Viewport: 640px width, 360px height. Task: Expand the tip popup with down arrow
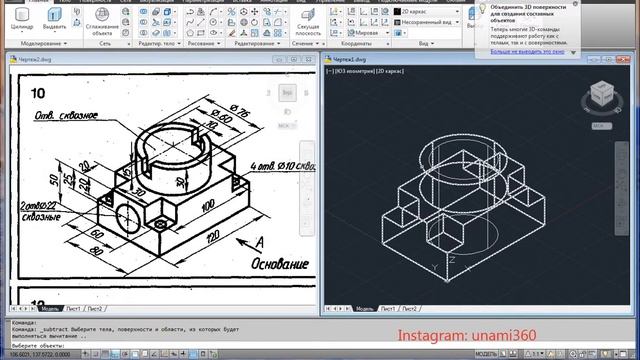[x=573, y=52]
